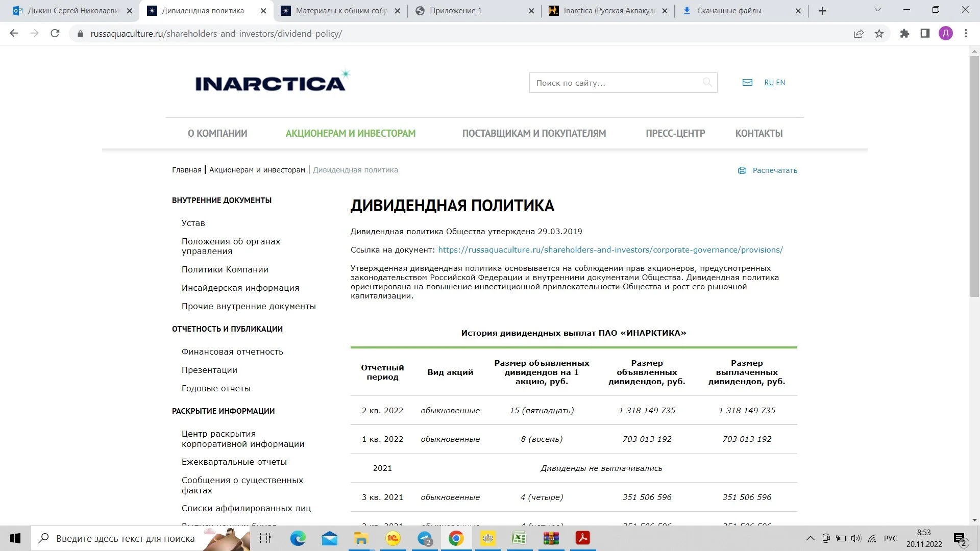The height and width of the screenshot is (551, 980).
Task: Open Финансовая отчетность in sidebar
Action: click(x=232, y=352)
